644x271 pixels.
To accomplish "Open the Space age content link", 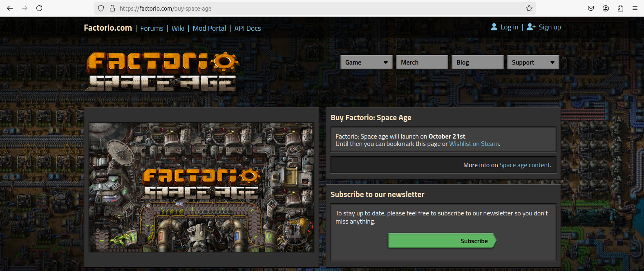I will [x=525, y=165].
